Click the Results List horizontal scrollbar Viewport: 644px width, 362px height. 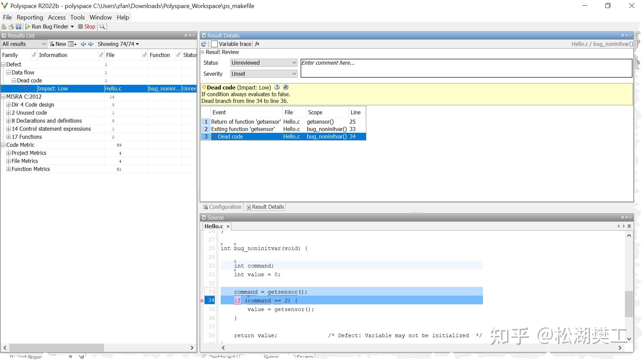click(56, 348)
